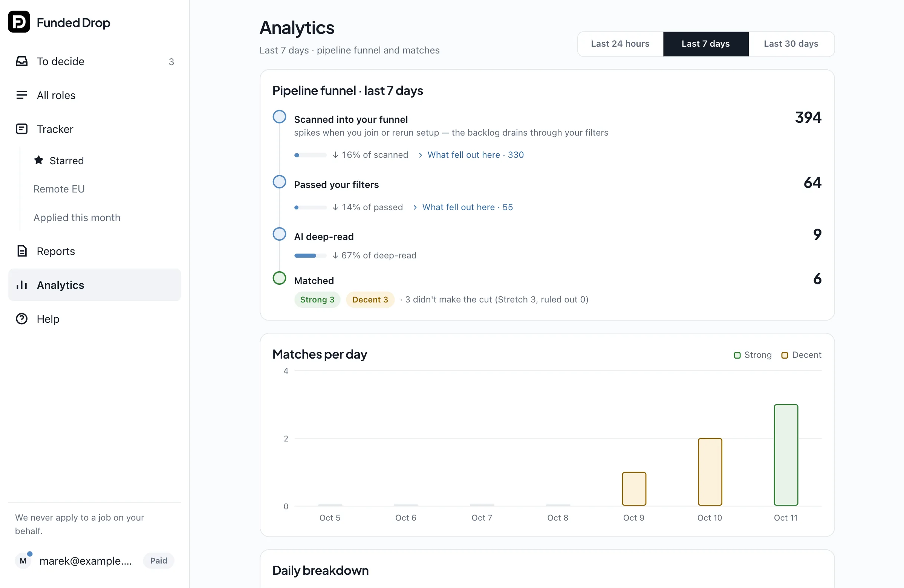
Task: Click the Analytics bar chart icon
Action: tap(21, 285)
